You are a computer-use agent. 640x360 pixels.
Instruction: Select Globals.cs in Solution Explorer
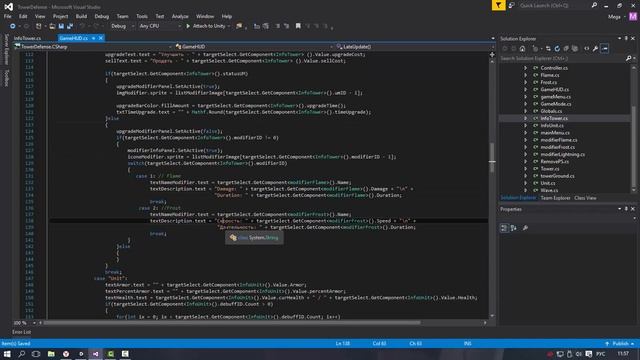pos(551,111)
